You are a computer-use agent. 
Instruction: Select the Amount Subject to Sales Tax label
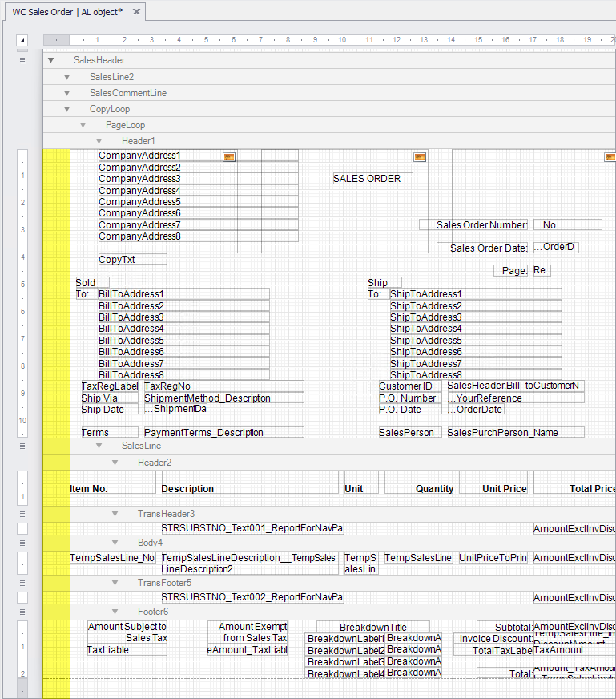pyautogui.click(x=127, y=632)
